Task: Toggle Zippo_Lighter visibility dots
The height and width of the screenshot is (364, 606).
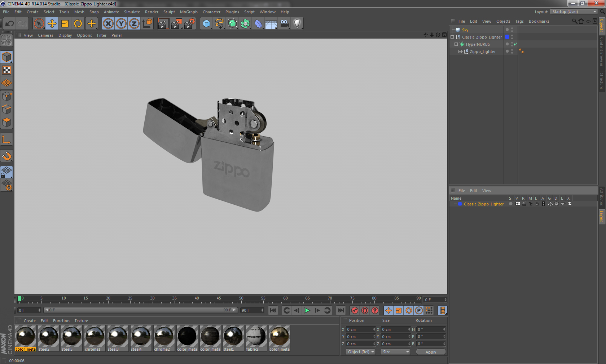Action: [x=512, y=51]
